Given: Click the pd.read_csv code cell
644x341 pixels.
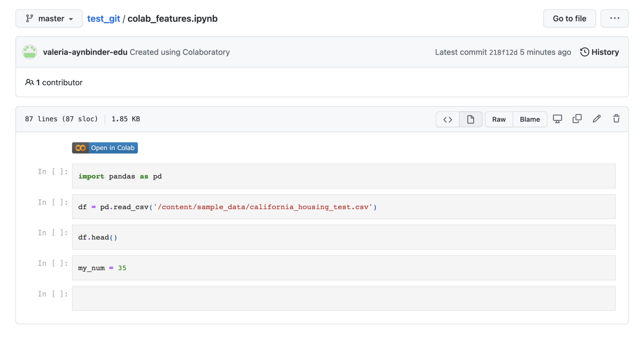Looking at the screenshot, I should (344, 207).
